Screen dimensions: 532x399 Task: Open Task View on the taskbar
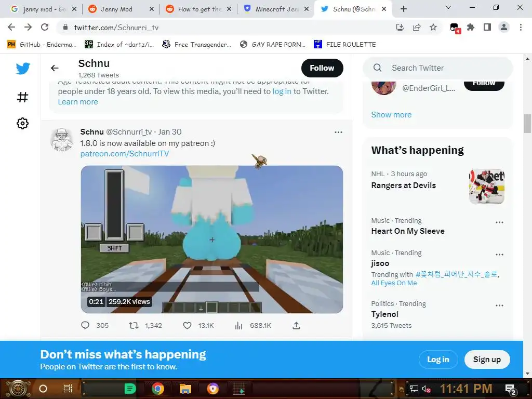pyautogui.click(x=68, y=389)
